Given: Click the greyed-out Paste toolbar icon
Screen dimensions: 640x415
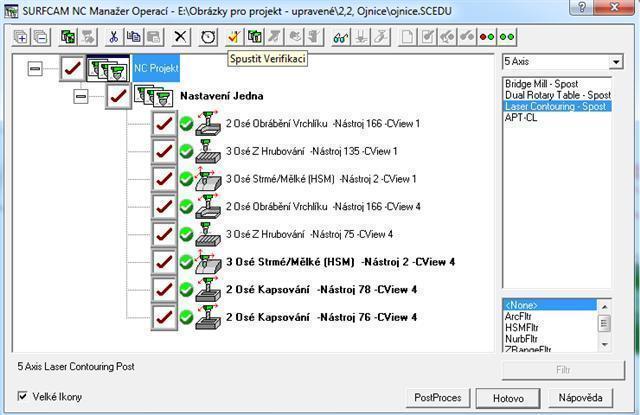Looking at the screenshot, I should (154, 37).
